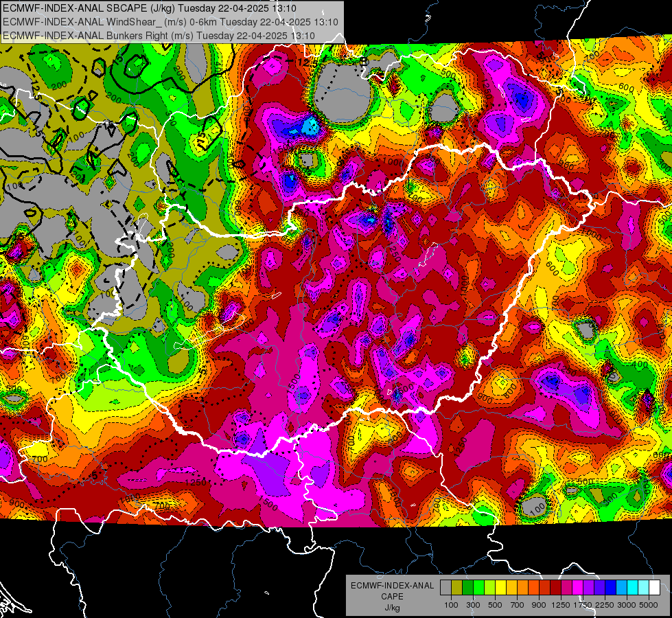
Task: Click the legend scale value 2250
Action: [605, 605]
